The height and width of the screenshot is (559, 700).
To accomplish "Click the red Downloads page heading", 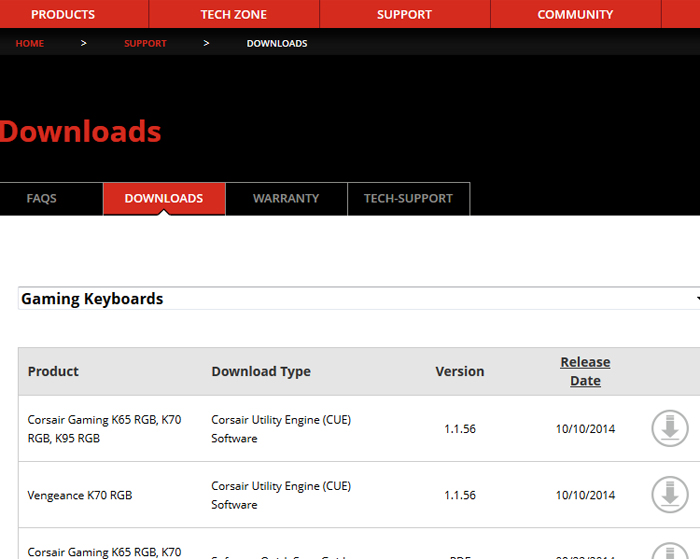I will [x=80, y=131].
